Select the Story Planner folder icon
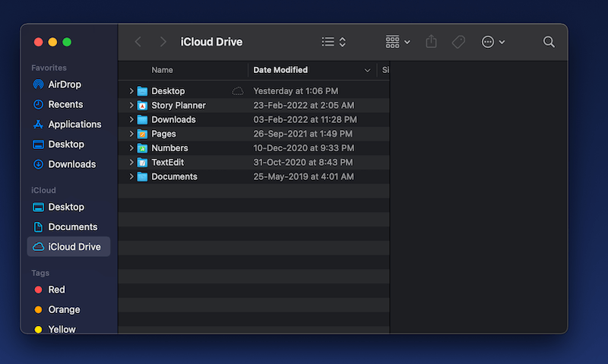608x364 pixels. (x=142, y=106)
